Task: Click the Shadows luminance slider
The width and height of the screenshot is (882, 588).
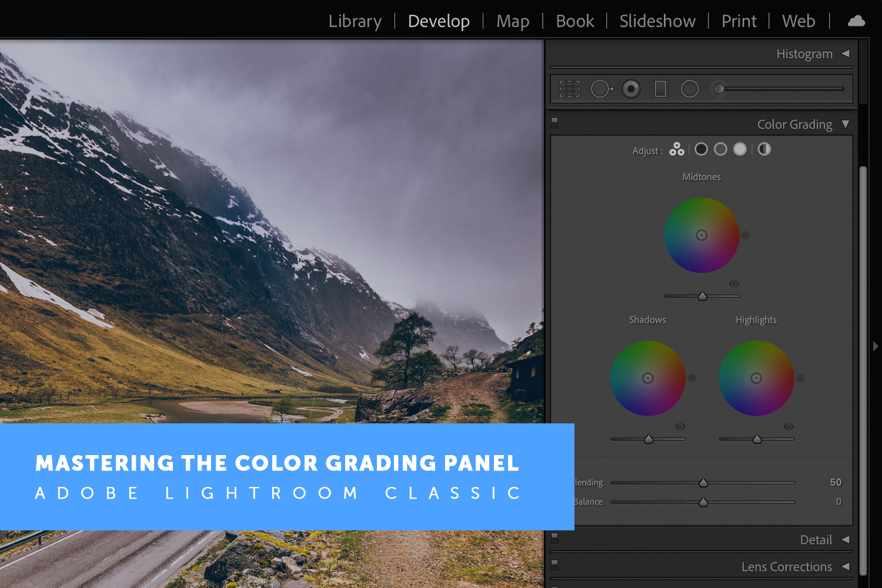Action: click(648, 439)
